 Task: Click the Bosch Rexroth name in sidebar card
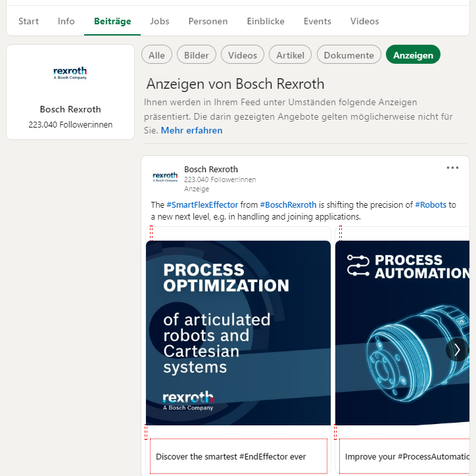tap(70, 109)
